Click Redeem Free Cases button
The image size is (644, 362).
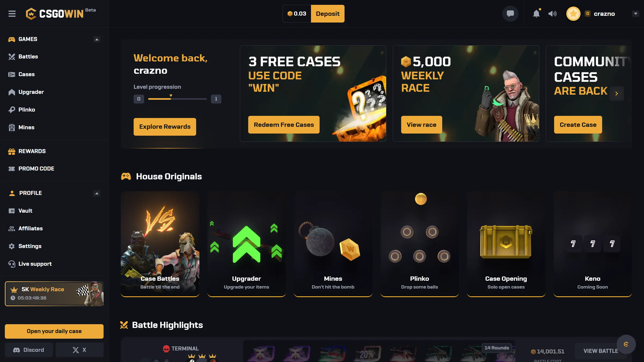[284, 125]
